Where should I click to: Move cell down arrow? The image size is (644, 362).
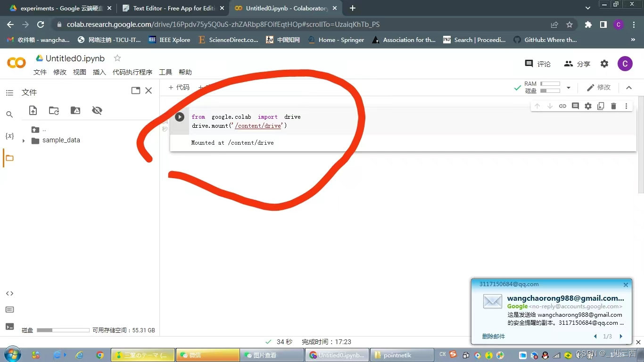click(550, 106)
